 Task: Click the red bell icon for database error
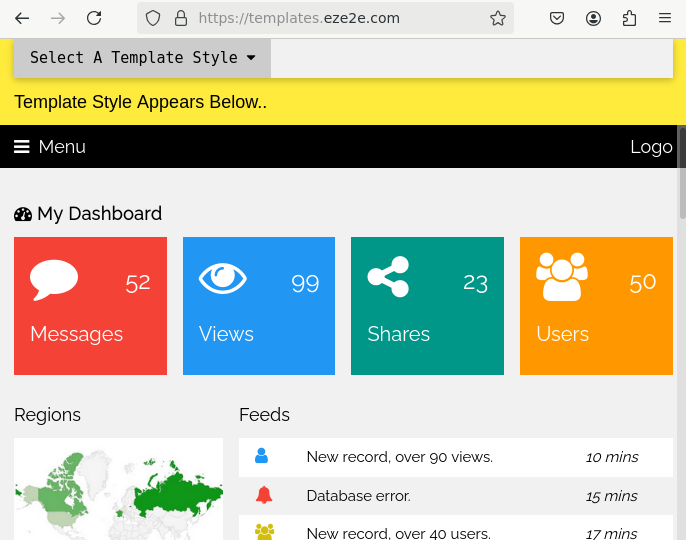263,495
